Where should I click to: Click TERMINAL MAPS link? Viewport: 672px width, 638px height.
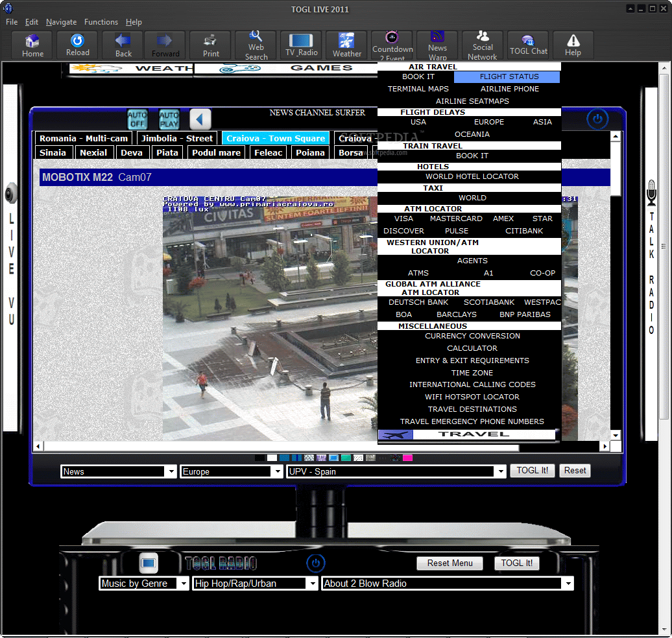click(x=418, y=89)
